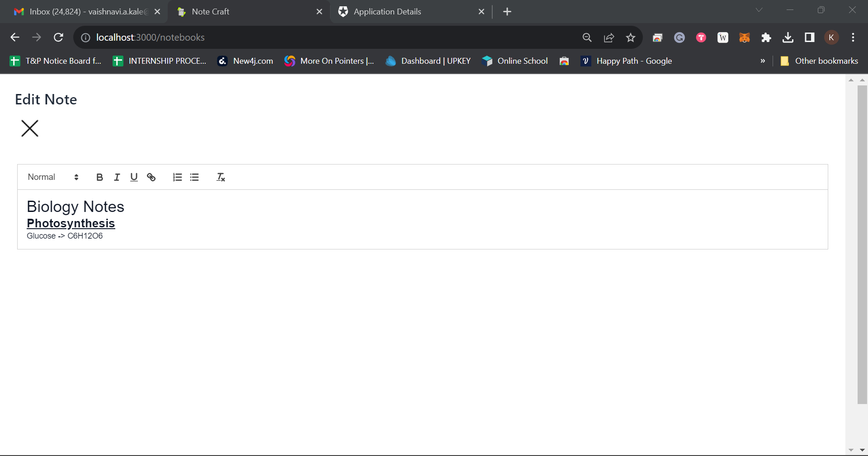Screen dimensions: 868x456
Task: Open the rainbow window extension icon
Action: pos(658,38)
